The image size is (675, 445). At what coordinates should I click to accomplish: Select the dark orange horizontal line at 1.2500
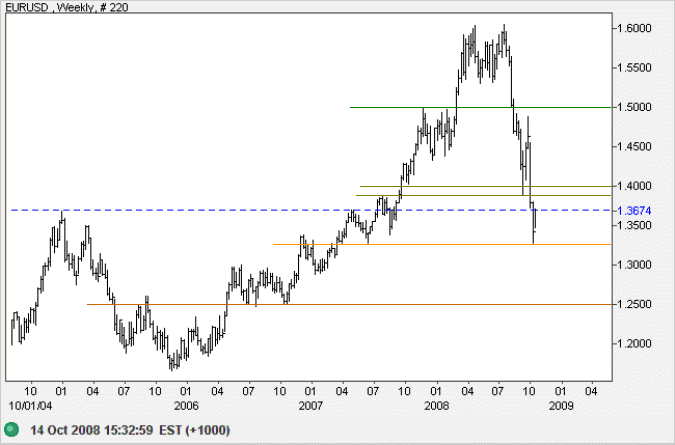349,304
